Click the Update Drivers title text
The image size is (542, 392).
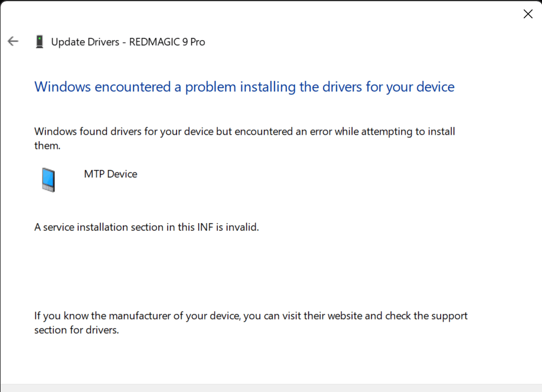[85, 42]
